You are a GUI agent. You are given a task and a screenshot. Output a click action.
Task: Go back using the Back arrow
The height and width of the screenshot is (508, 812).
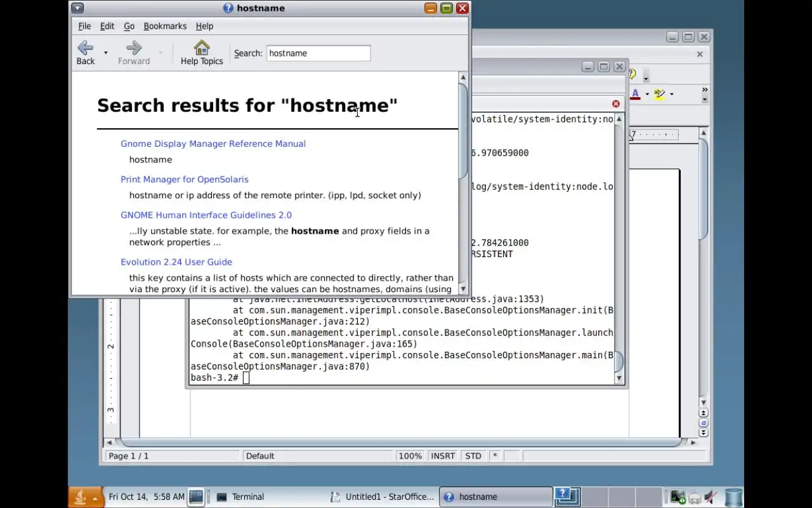[x=85, y=53]
